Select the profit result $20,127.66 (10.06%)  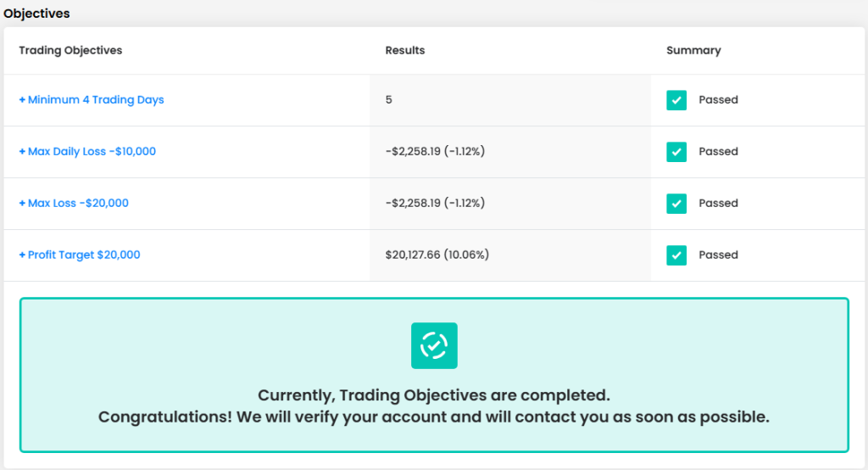pos(437,255)
